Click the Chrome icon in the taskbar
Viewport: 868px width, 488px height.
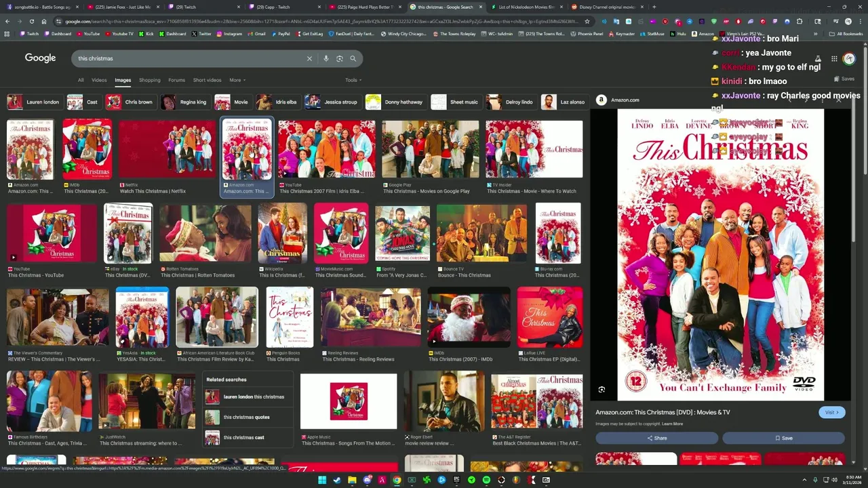397,480
